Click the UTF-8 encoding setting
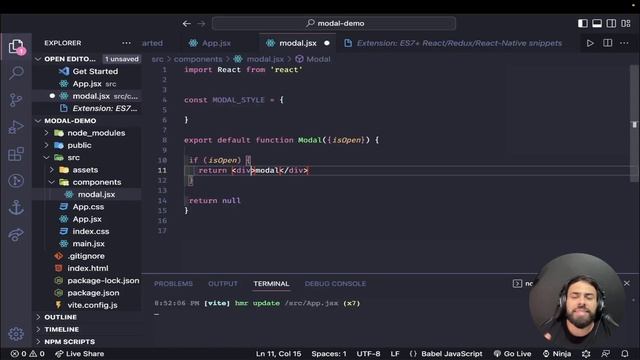 (368, 354)
